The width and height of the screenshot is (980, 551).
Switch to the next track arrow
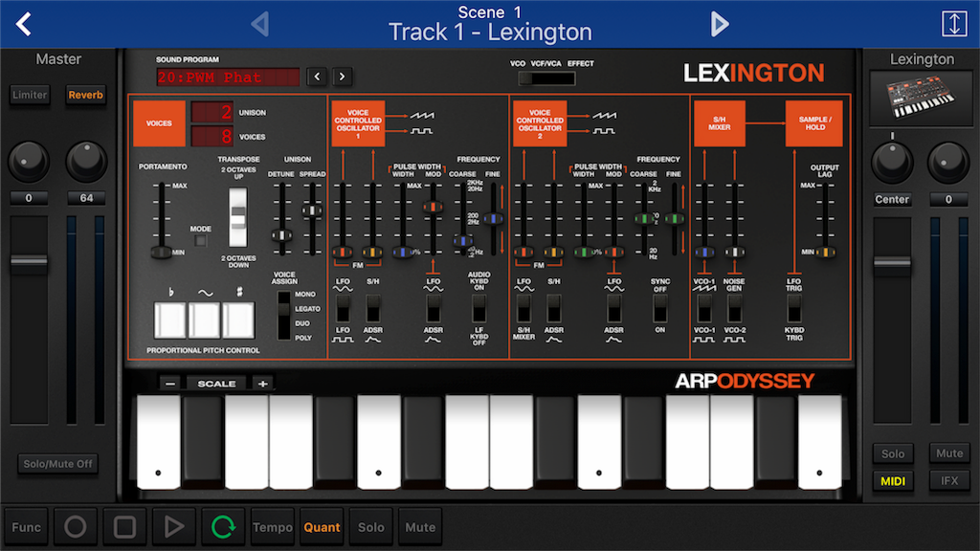tap(720, 24)
